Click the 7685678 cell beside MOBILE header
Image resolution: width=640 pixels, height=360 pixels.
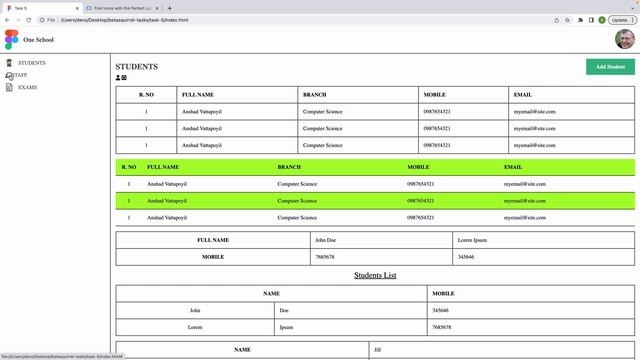pyautogui.click(x=381, y=257)
